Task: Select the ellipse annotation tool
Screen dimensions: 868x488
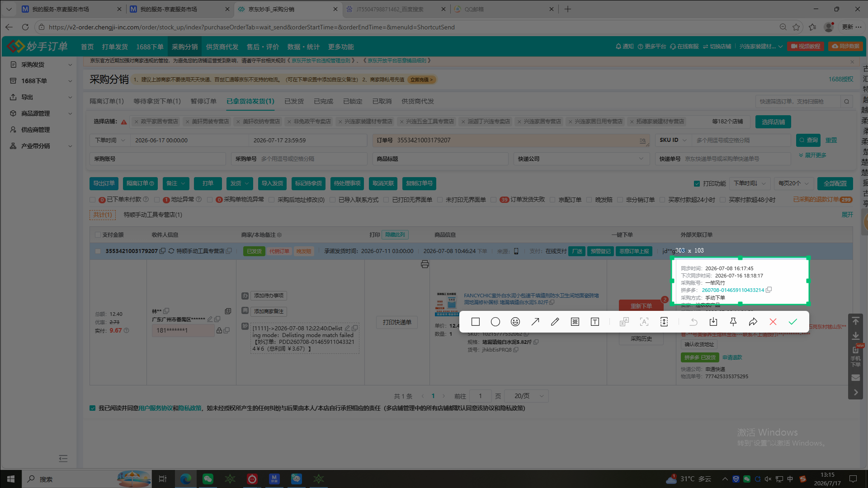Action: tap(495, 322)
